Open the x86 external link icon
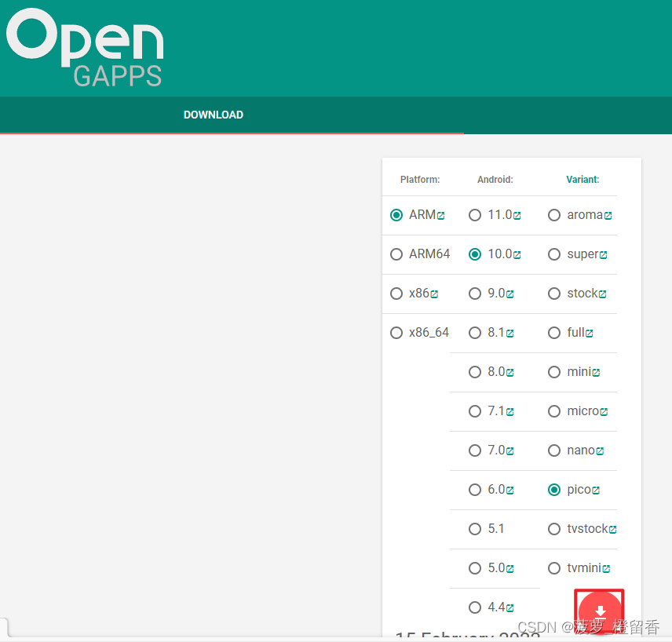 [434, 294]
